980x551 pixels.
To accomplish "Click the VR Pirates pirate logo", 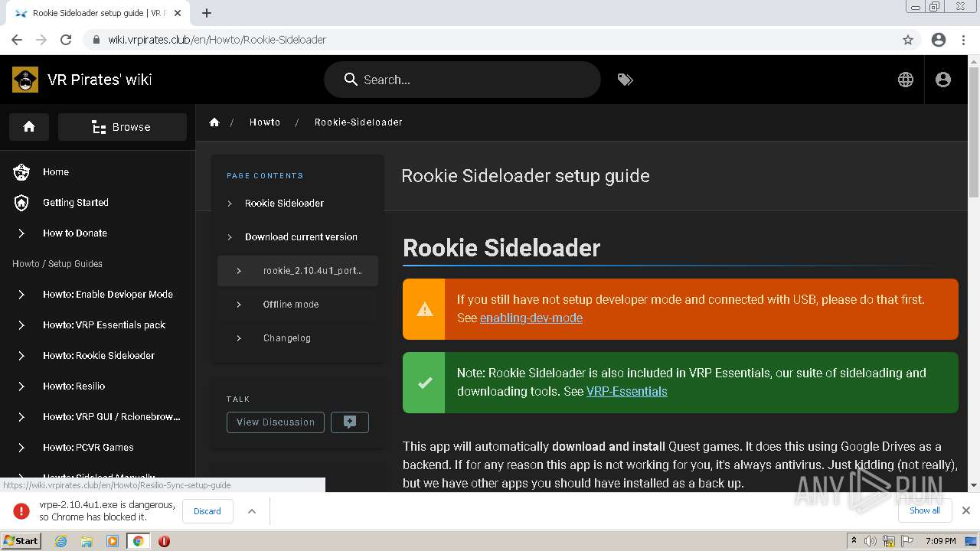I will pos(25,80).
